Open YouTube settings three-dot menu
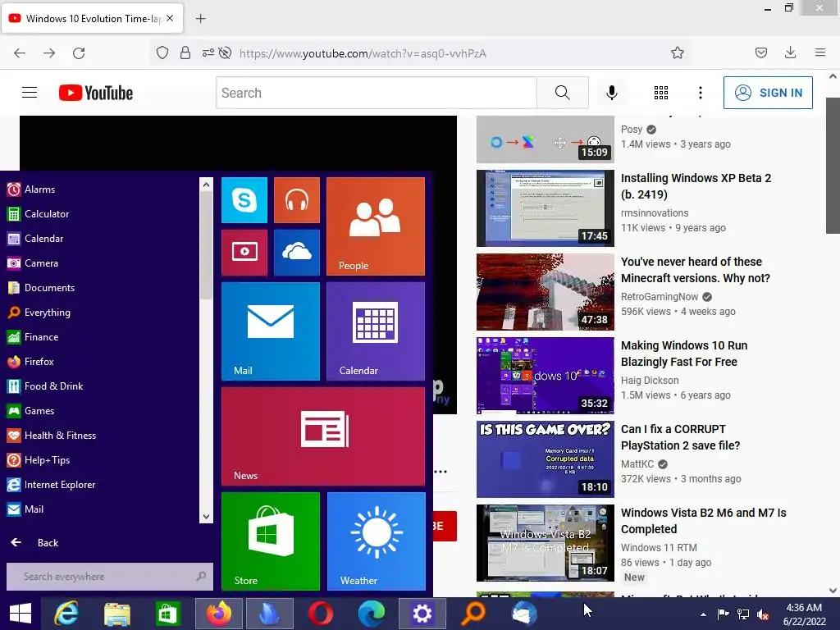The width and height of the screenshot is (840, 630). pyautogui.click(x=701, y=93)
